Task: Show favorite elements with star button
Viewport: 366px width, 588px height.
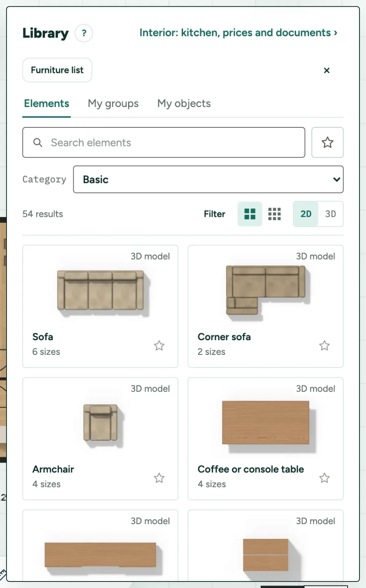Action: (327, 142)
